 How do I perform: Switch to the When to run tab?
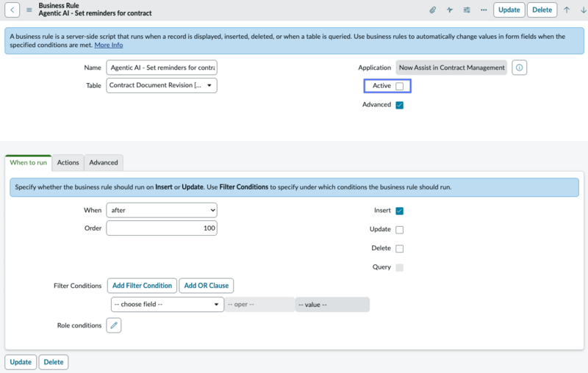point(29,162)
